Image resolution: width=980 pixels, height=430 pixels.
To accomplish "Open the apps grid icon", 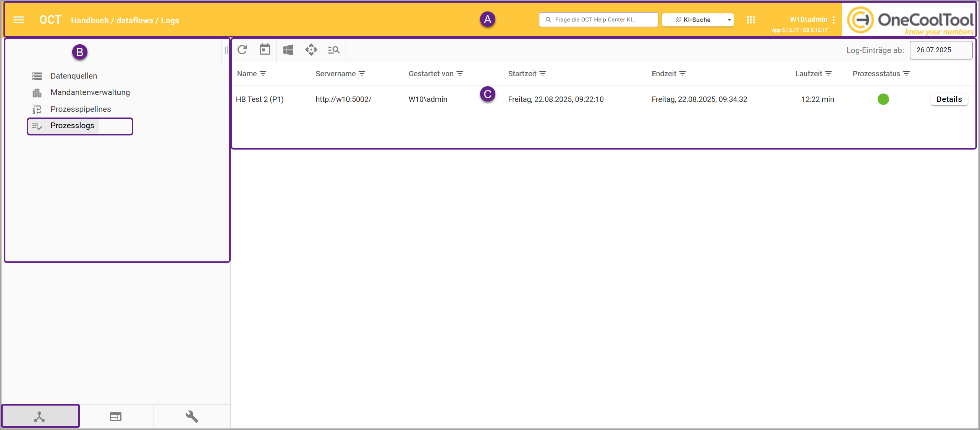I will tap(750, 20).
